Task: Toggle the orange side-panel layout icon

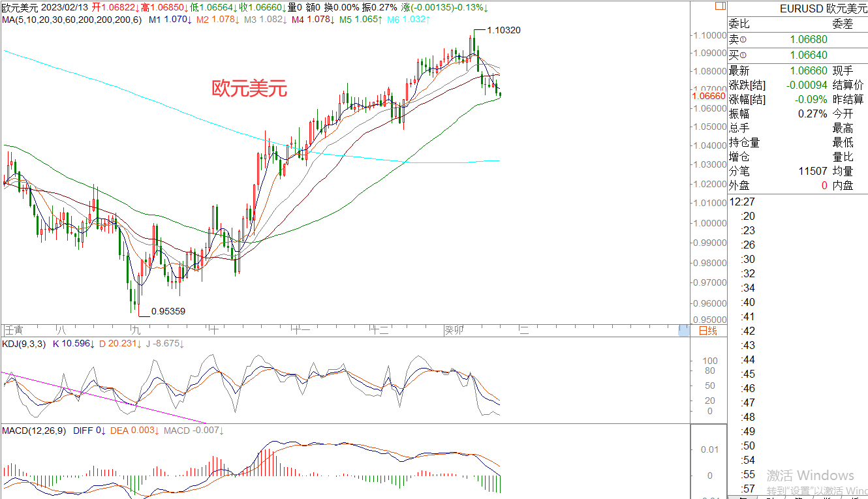Action: tap(719, 7)
